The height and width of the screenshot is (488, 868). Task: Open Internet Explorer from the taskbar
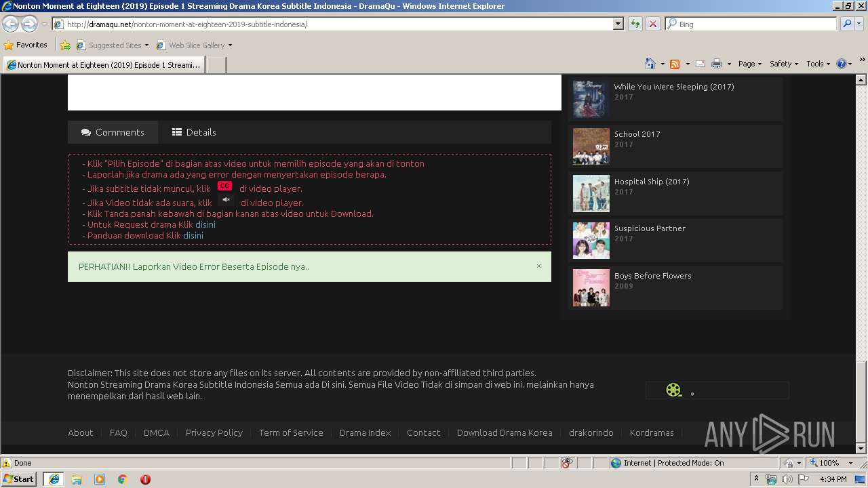click(x=54, y=479)
